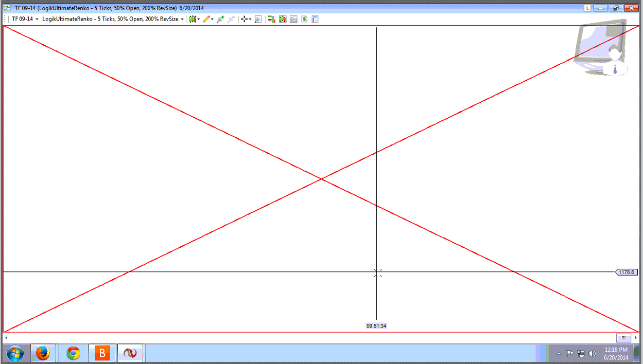The width and height of the screenshot is (643, 364).
Task: Click the Show Desktop button
Action: (637, 354)
